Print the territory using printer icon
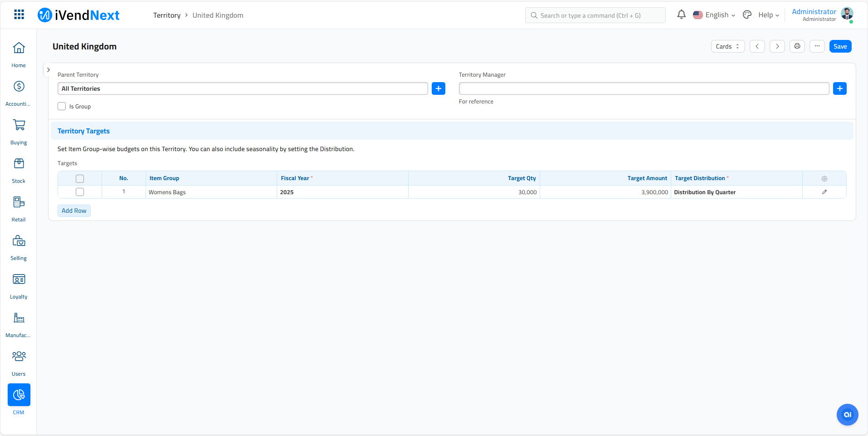The width and height of the screenshot is (868, 436). [x=797, y=46]
